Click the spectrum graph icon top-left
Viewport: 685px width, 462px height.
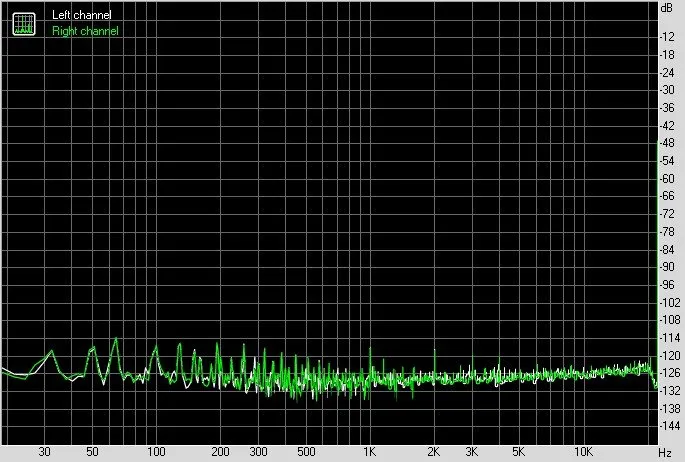tap(24, 24)
